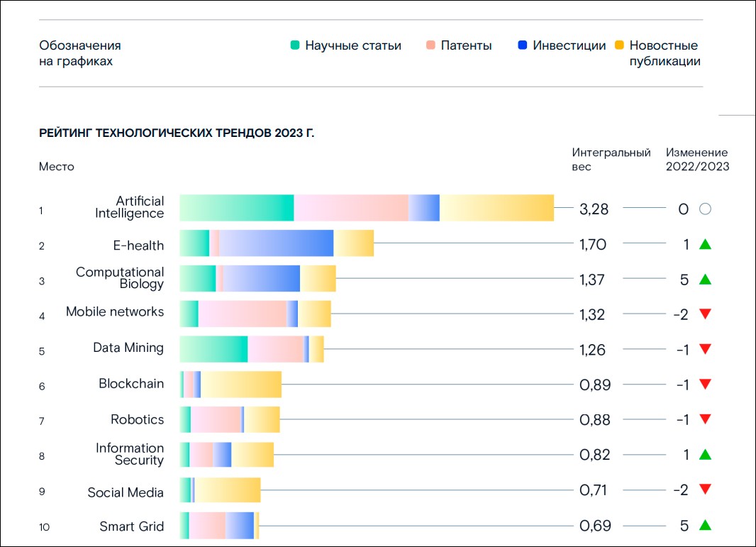The height and width of the screenshot is (547, 756).
Task: Select the Mobile networks label
Action: tap(115, 311)
